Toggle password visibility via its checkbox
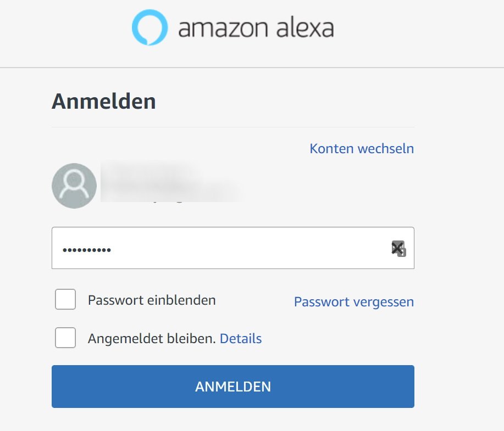Image resolution: width=504 pixels, height=431 pixels. point(65,300)
